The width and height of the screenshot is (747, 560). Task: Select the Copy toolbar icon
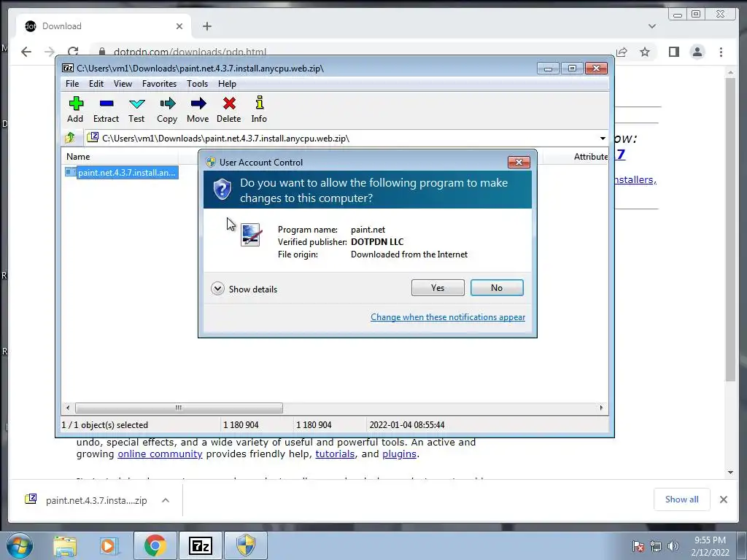coord(167,109)
